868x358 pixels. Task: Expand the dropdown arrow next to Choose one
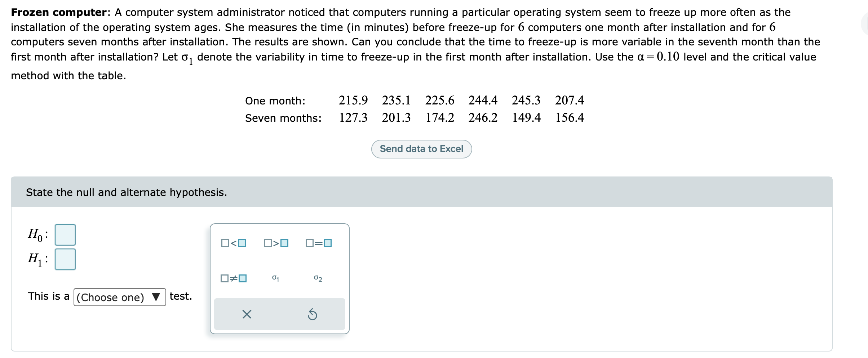point(156,296)
